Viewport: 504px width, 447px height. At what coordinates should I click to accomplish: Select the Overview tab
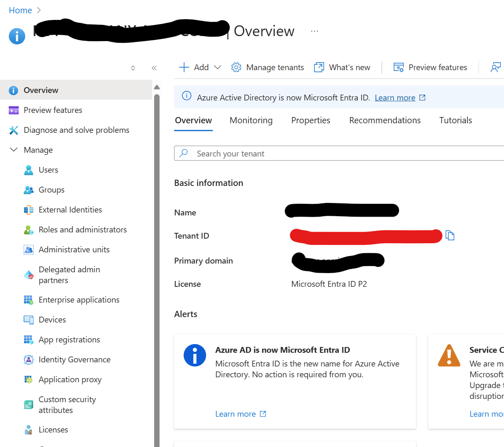193,120
